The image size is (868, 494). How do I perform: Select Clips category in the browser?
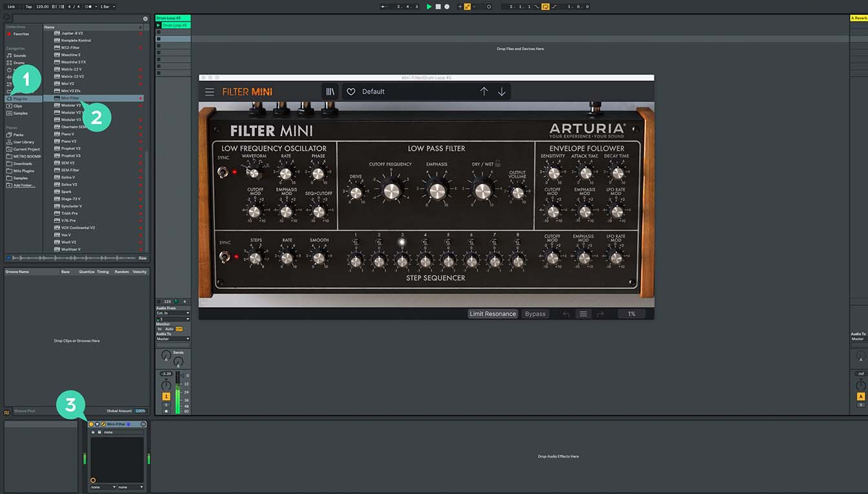pos(17,106)
